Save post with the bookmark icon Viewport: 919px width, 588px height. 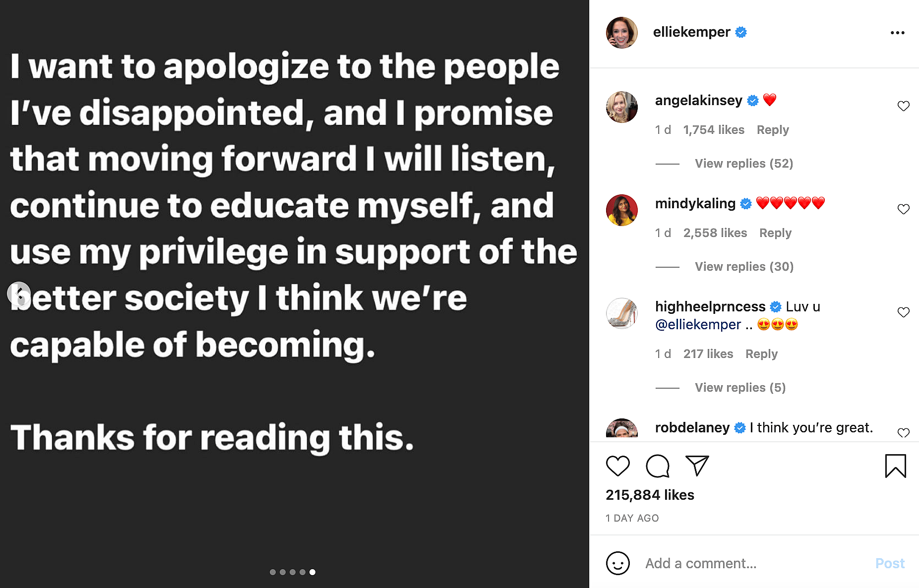coord(895,466)
